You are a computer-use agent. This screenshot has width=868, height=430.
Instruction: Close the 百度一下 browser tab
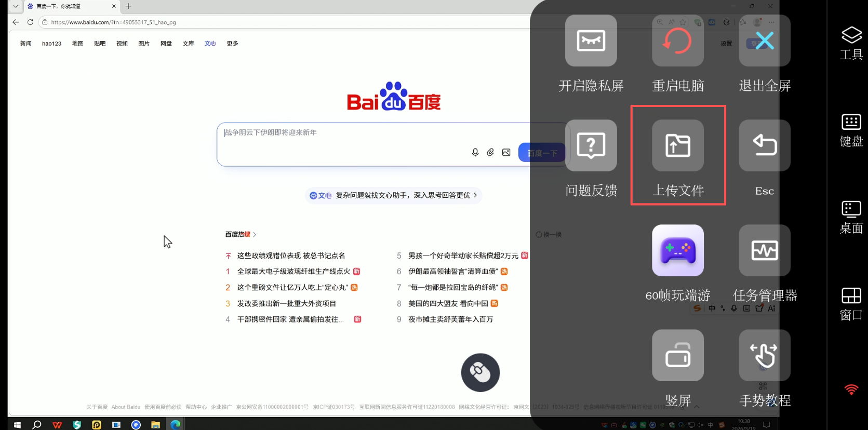tap(114, 6)
